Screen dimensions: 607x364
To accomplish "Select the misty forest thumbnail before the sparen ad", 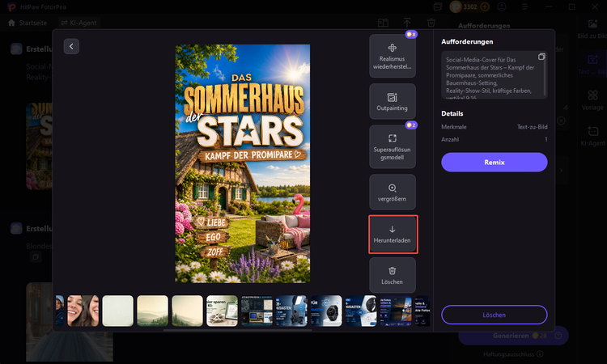I will (x=188, y=311).
